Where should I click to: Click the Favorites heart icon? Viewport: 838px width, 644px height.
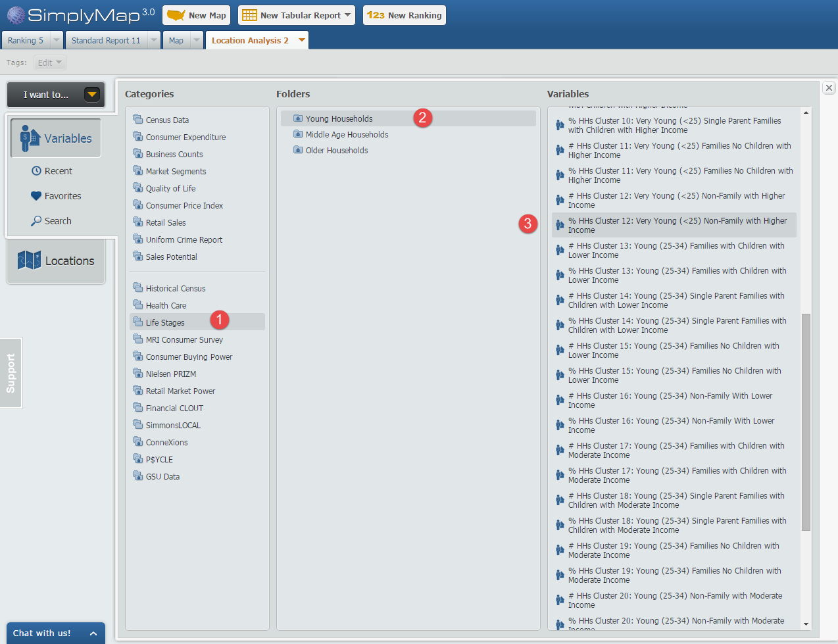(36, 196)
